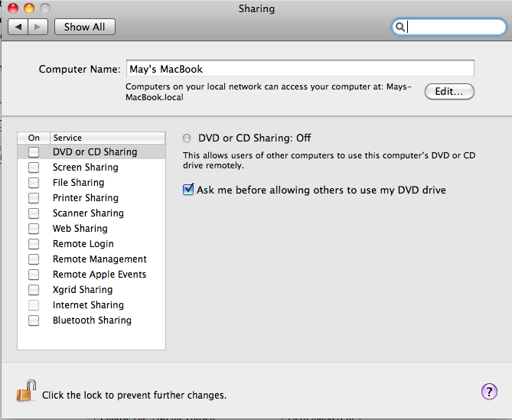Image resolution: width=512 pixels, height=420 pixels.
Task: Tick the Remote Login checkbox
Action: click(34, 244)
